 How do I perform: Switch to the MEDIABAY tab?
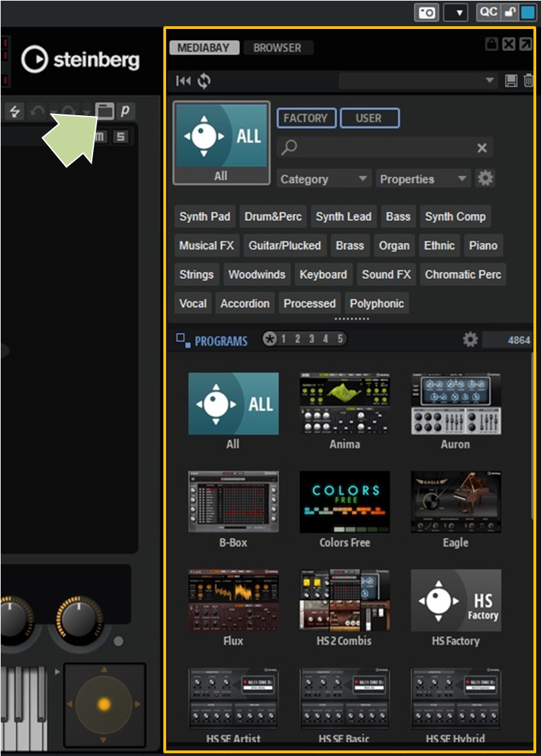(205, 48)
